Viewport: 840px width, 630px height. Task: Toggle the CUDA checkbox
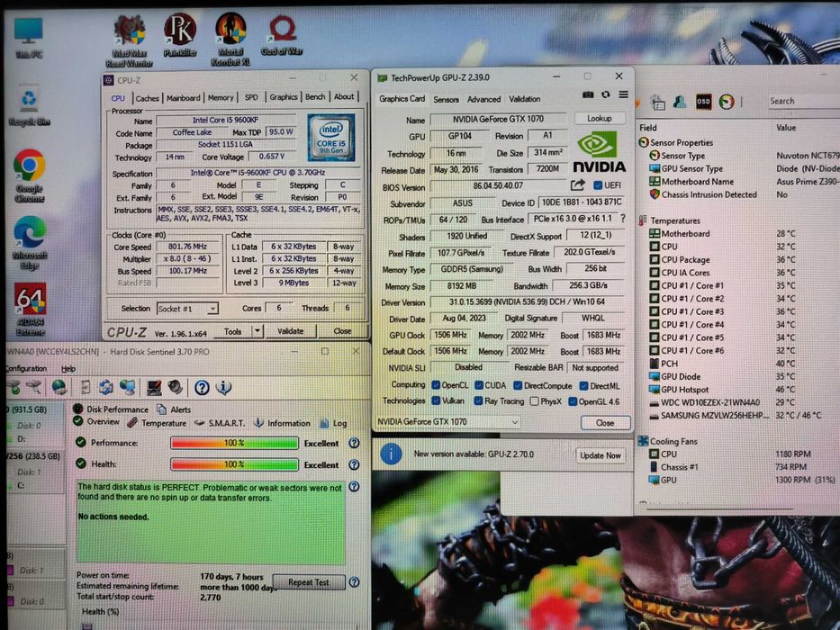479,385
